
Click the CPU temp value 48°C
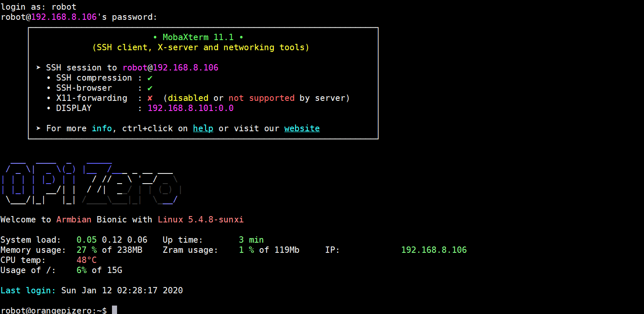pyautogui.click(x=86, y=260)
